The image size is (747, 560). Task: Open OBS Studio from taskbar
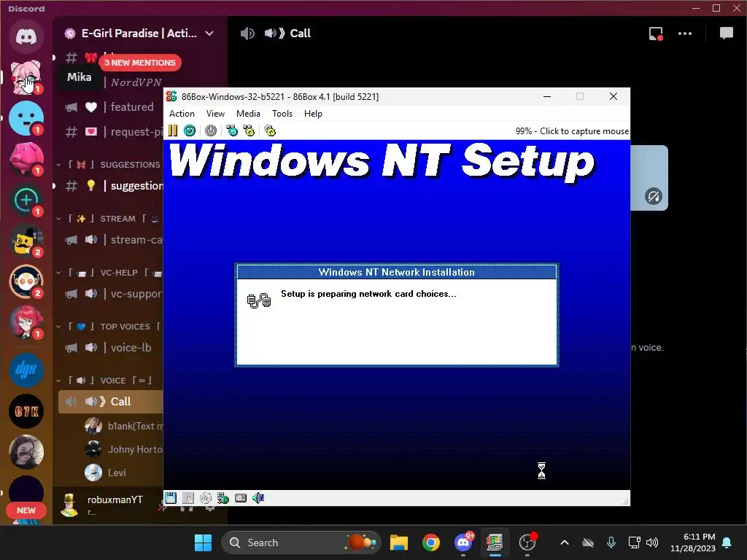(527, 542)
